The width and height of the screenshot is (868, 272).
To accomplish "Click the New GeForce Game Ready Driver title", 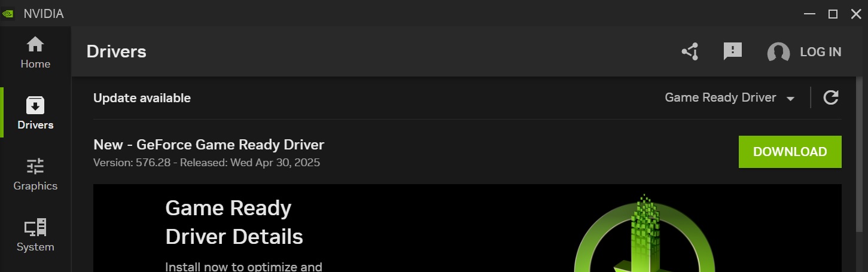I will tap(209, 145).
